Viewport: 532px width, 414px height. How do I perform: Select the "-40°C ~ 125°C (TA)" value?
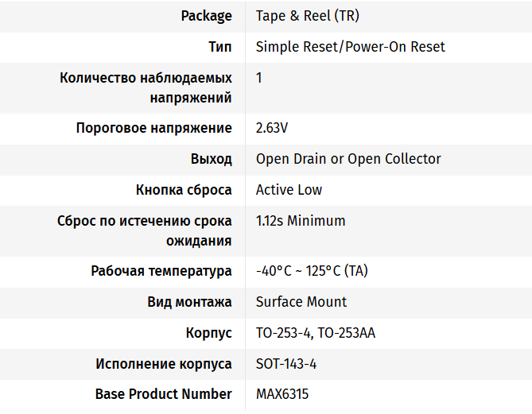pos(312,271)
